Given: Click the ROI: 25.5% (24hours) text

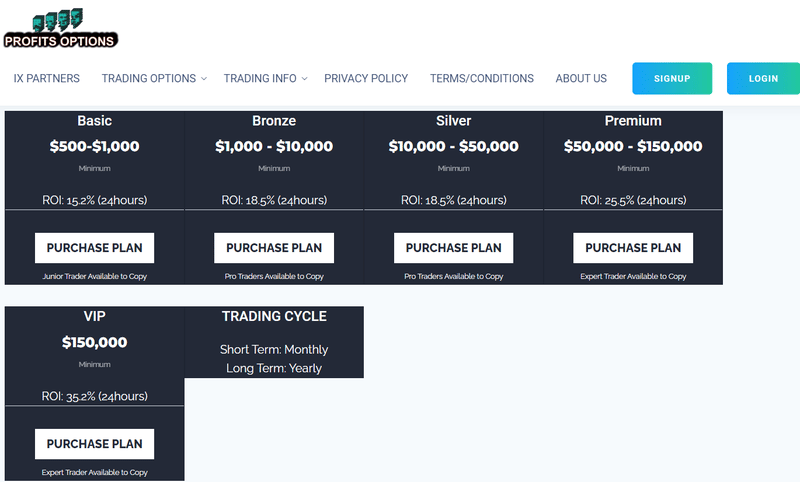Looking at the screenshot, I should click(x=633, y=200).
